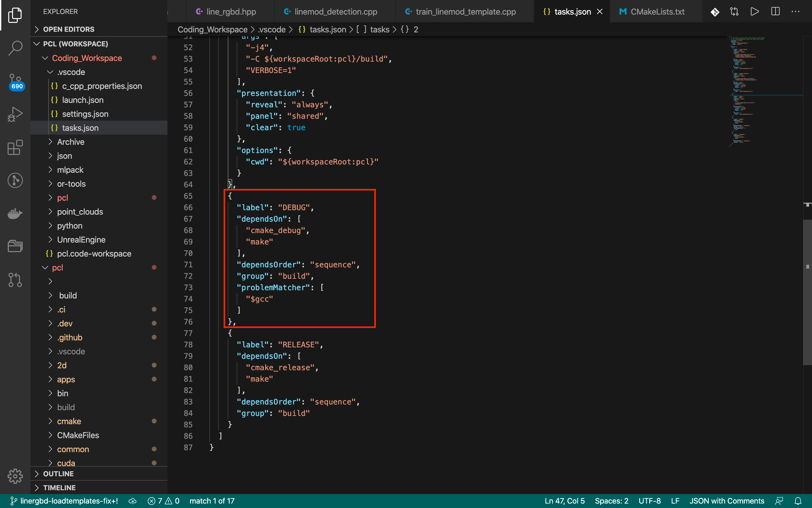Open the Search view
Viewport: 812px width, 508px height.
[15, 48]
